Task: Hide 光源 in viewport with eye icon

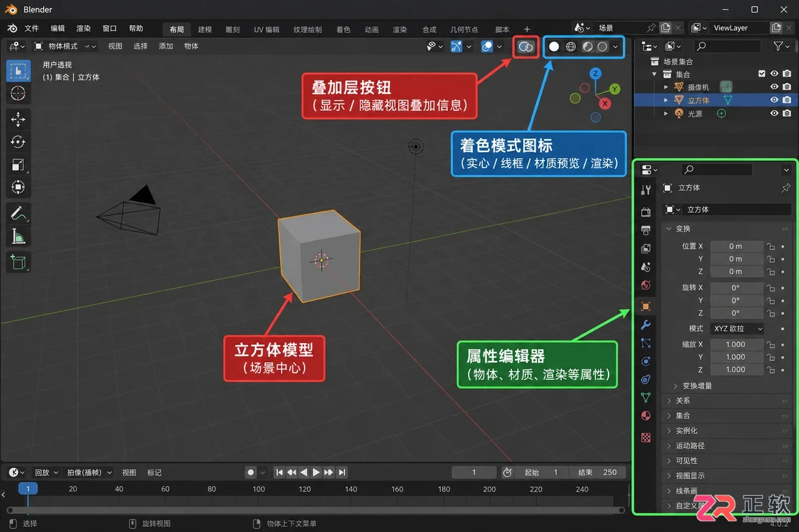Action: (x=774, y=113)
